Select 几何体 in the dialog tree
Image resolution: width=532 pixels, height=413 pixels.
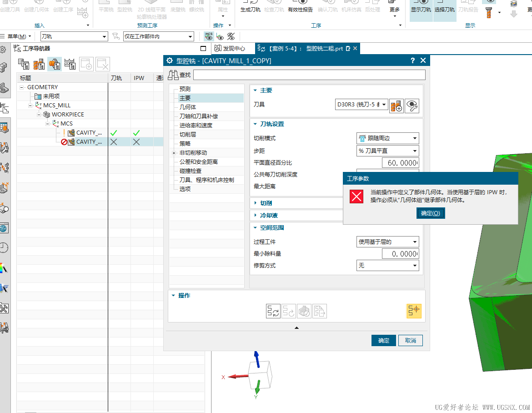(188, 107)
